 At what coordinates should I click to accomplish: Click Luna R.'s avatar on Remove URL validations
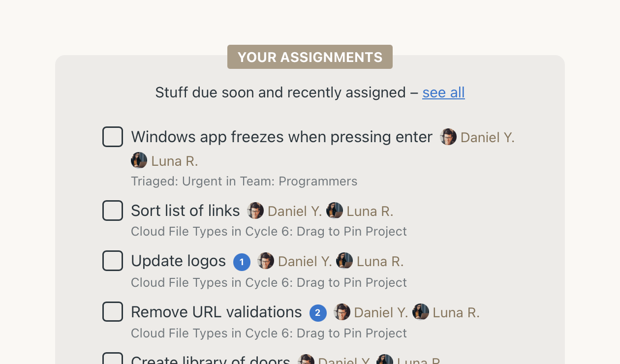421,312
